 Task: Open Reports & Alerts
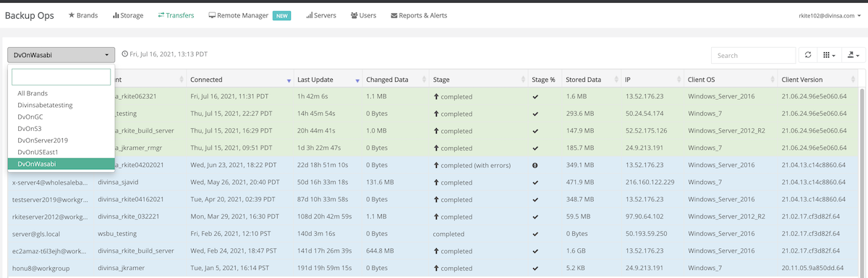click(419, 15)
